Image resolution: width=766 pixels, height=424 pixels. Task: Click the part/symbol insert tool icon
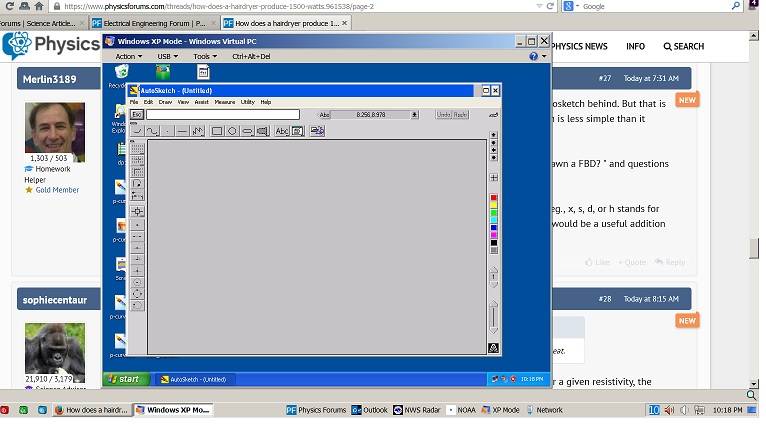click(x=317, y=131)
